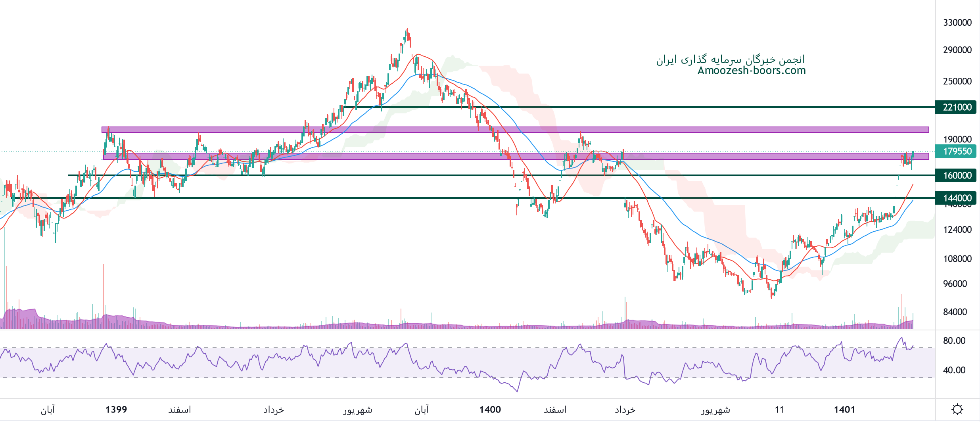Click the 330000 value on price scale
Image resolution: width=980 pixels, height=422 pixels.
pyautogui.click(x=957, y=23)
